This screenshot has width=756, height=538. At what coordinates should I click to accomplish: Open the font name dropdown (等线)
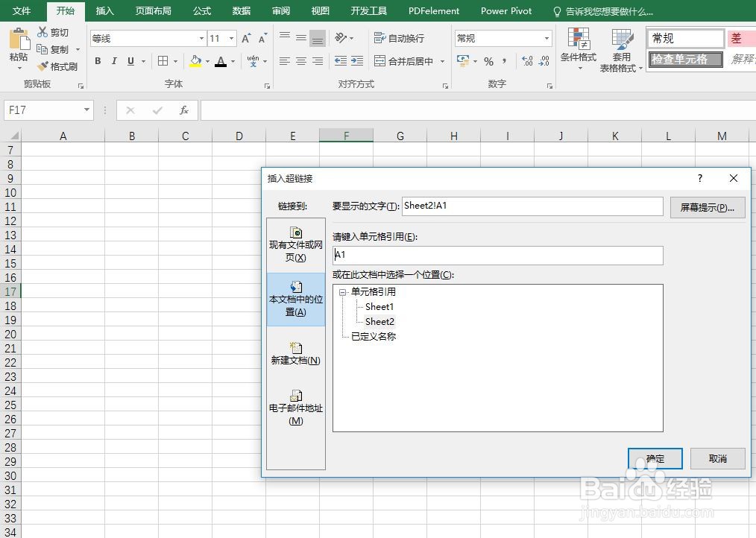pos(201,38)
